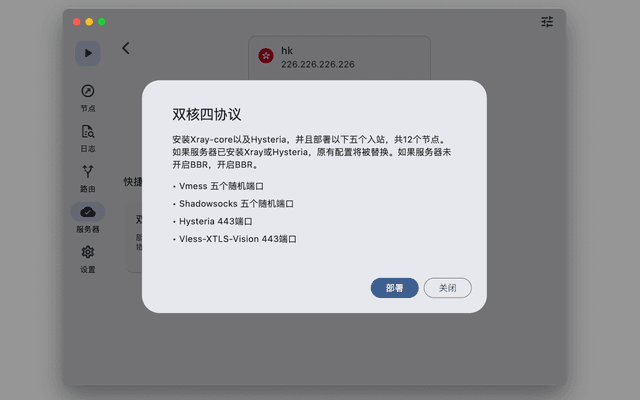This screenshot has height=400, width=640.
Task: Click the red close window button
Action: click(76, 22)
